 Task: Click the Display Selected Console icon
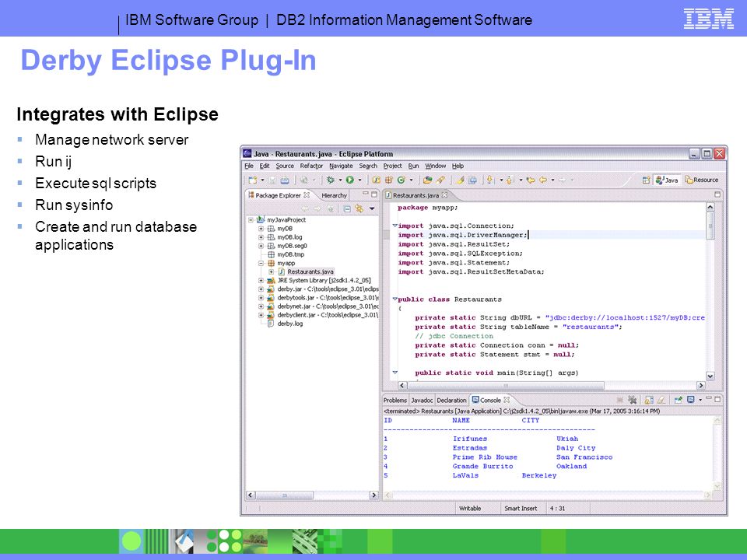[x=690, y=400]
